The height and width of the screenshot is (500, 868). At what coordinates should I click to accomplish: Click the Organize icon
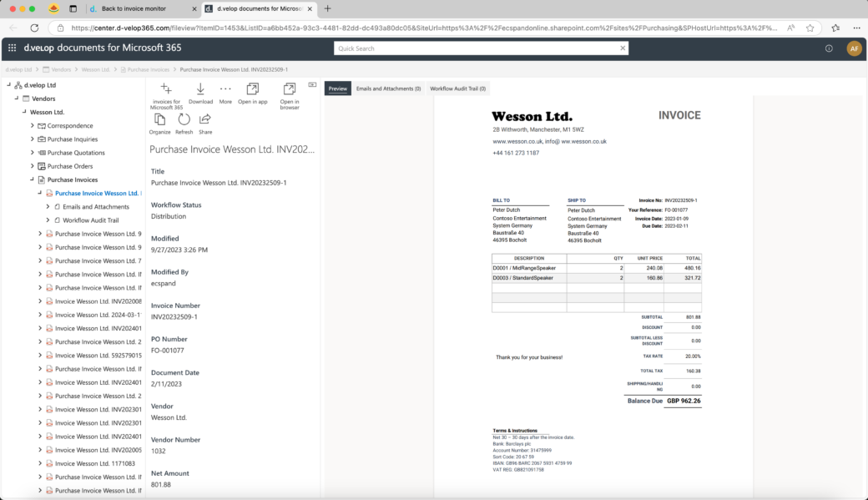tap(159, 119)
